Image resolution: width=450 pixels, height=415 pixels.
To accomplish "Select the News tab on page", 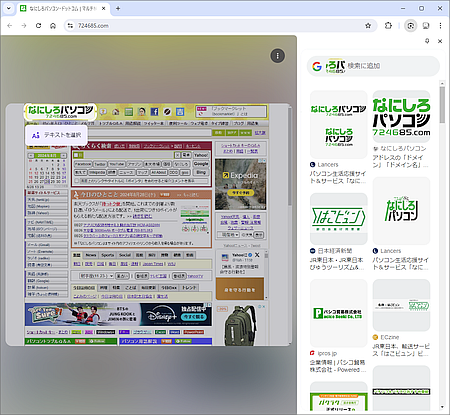I will 91,255.
